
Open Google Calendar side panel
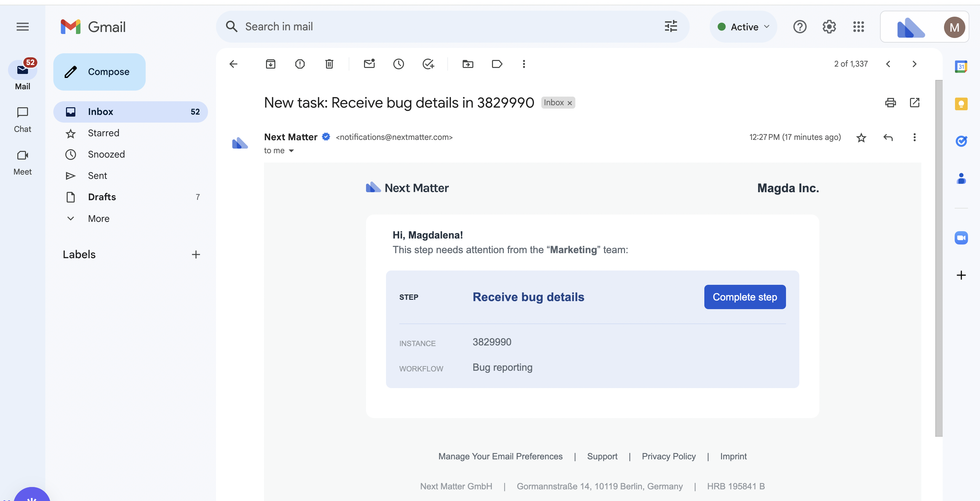[x=961, y=67]
